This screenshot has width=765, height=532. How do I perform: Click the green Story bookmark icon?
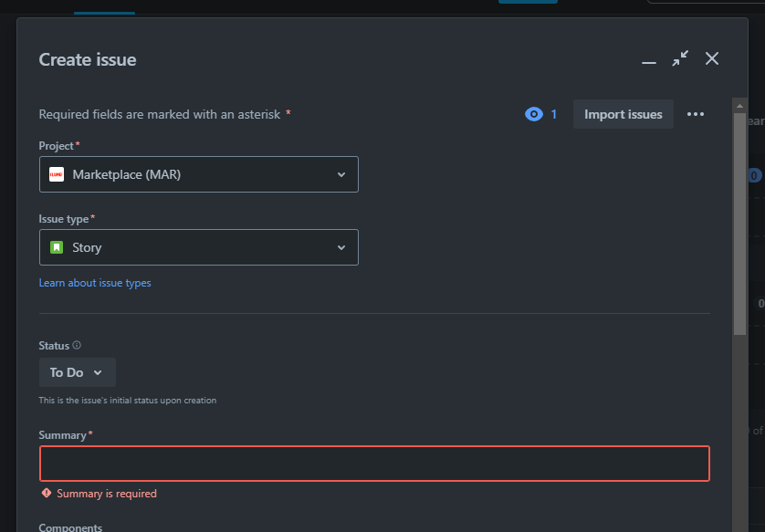(57, 247)
